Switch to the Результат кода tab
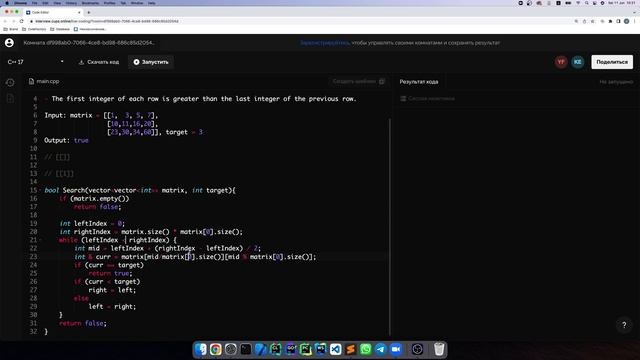Screen dimensions: 640x360 coord(419,82)
